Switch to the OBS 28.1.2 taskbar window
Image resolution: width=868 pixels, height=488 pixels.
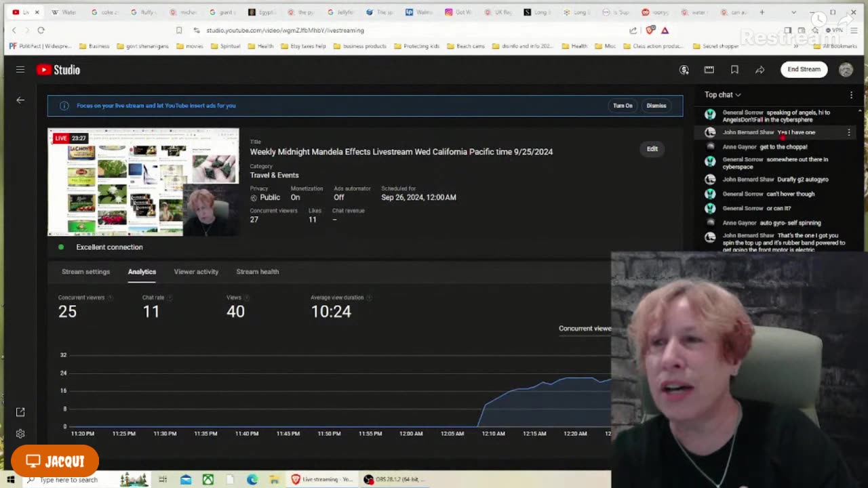(x=394, y=480)
